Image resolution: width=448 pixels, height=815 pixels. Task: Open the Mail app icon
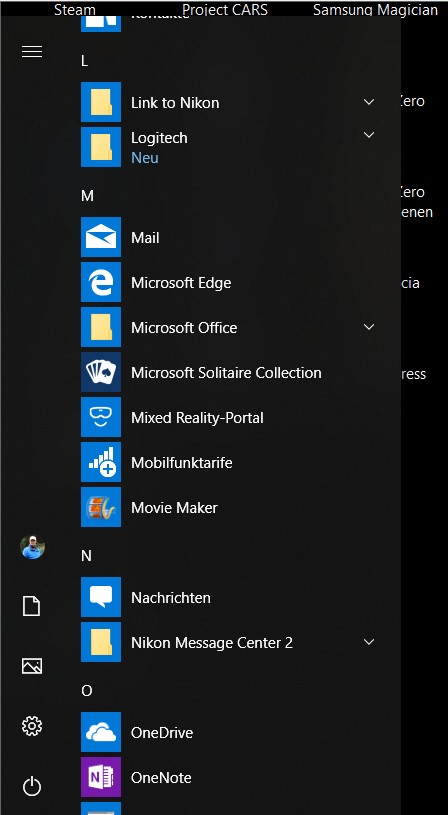101,238
